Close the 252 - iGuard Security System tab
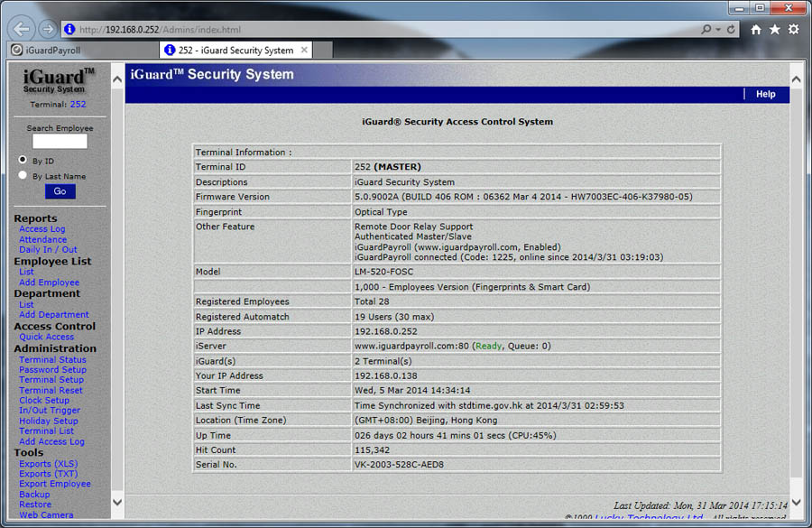This screenshot has width=812, height=528. pos(304,50)
